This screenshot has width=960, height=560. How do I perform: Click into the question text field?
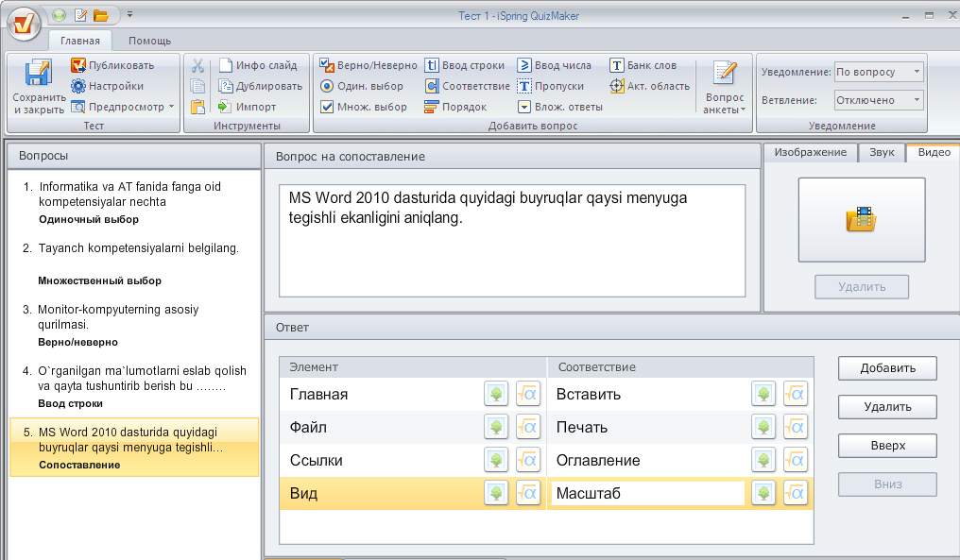click(512, 241)
